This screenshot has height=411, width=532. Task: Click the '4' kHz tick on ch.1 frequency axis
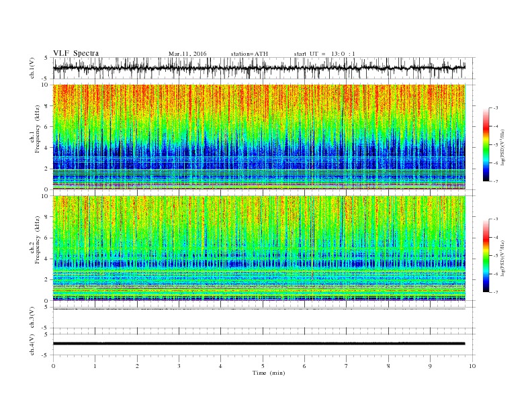(46, 148)
